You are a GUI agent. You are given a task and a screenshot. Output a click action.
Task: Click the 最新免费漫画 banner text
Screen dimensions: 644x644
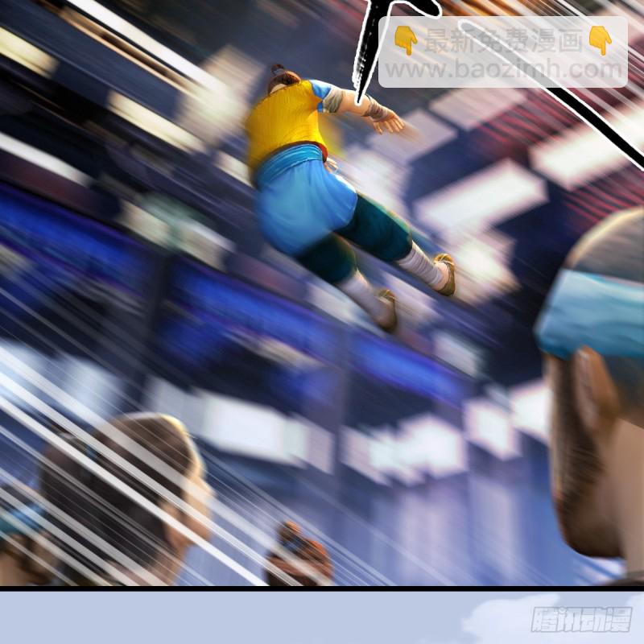pyautogui.click(x=502, y=39)
